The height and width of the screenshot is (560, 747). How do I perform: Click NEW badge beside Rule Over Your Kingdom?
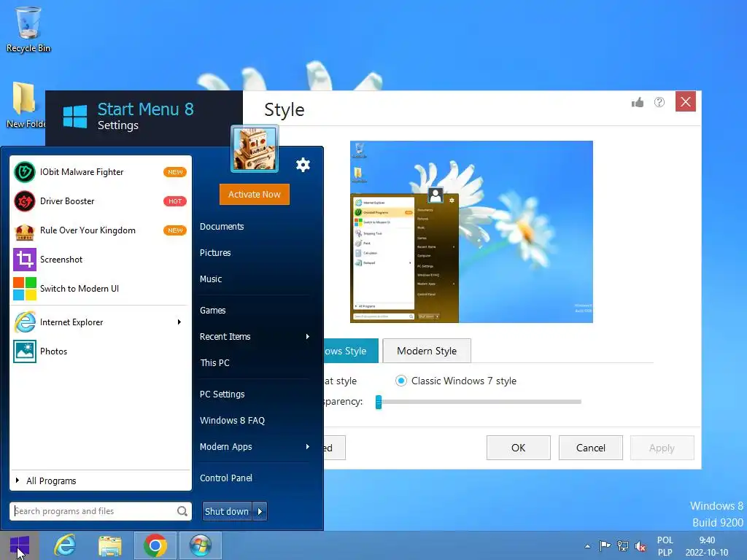pos(175,230)
